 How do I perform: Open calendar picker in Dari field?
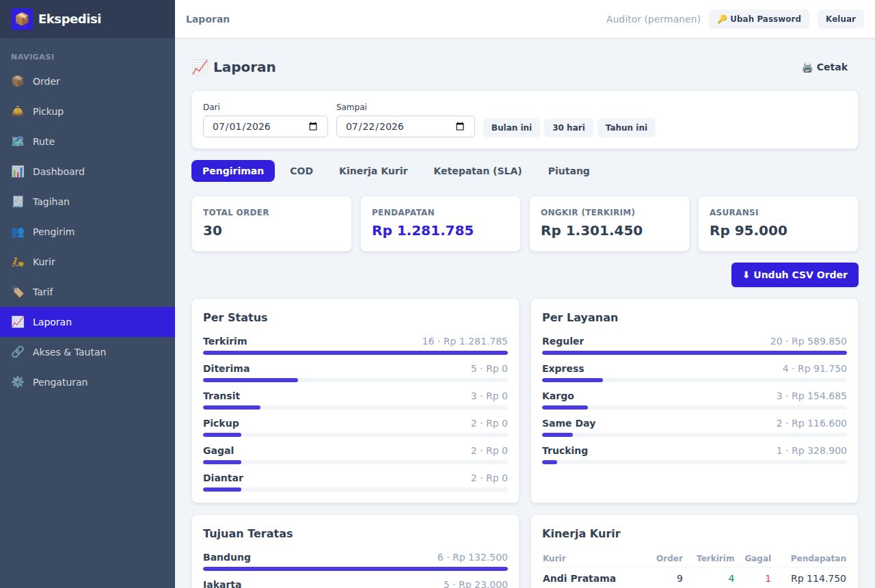pyautogui.click(x=313, y=126)
